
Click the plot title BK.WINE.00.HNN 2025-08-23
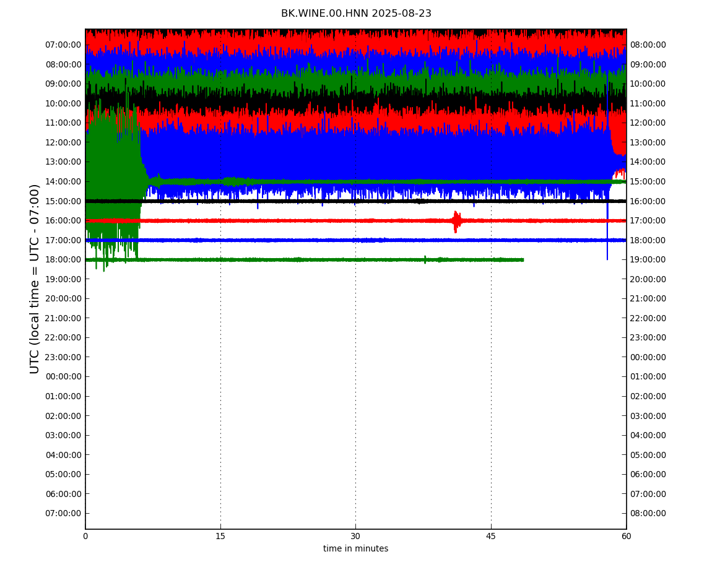coord(356,14)
